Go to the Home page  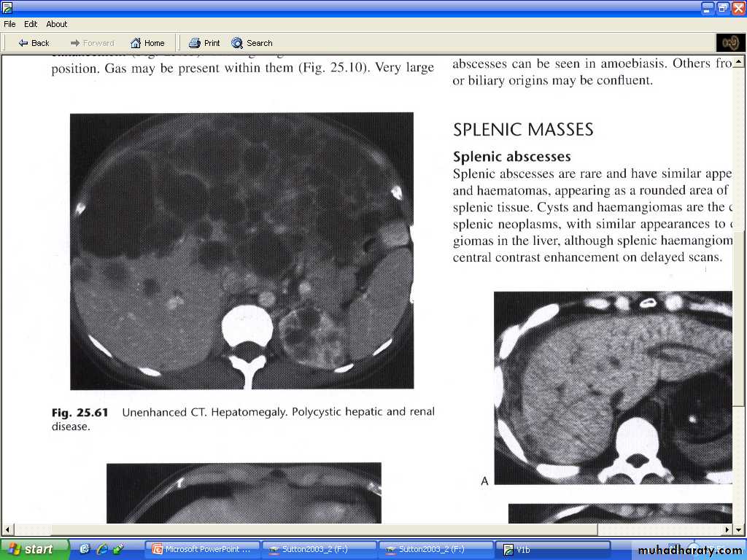147,43
